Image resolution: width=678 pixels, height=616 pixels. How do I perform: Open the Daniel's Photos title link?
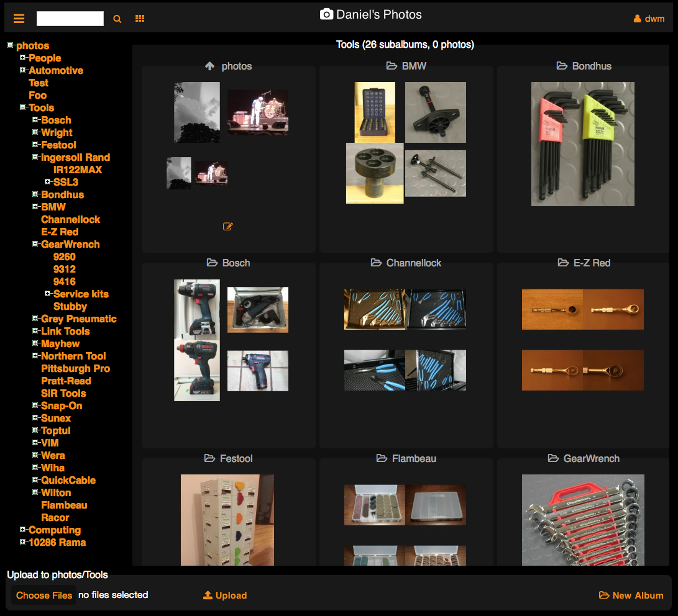click(x=379, y=14)
